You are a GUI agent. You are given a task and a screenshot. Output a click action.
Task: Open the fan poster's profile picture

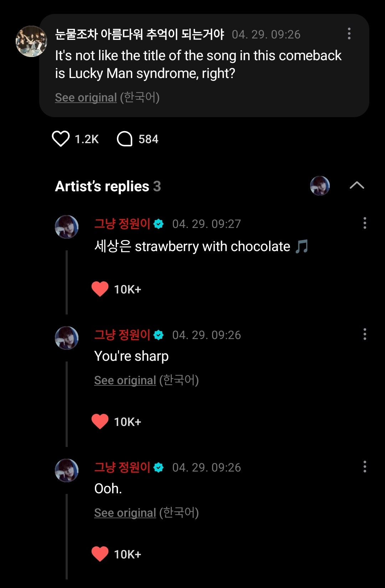(x=31, y=41)
